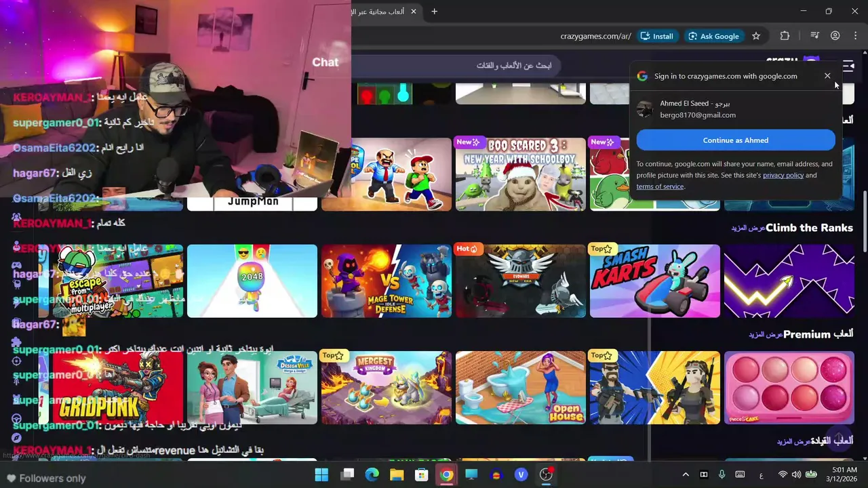Image resolution: width=868 pixels, height=488 pixels.
Task: Open the media controls icon in Chrome toolbar
Action: (815, 36)
